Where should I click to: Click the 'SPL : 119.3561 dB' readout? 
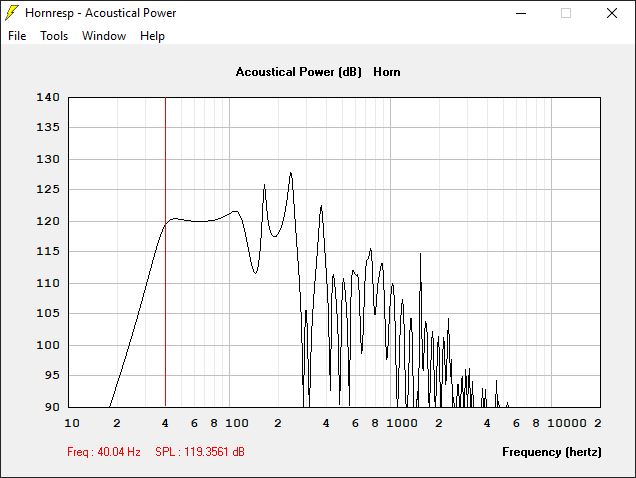[x=200, y=452]
